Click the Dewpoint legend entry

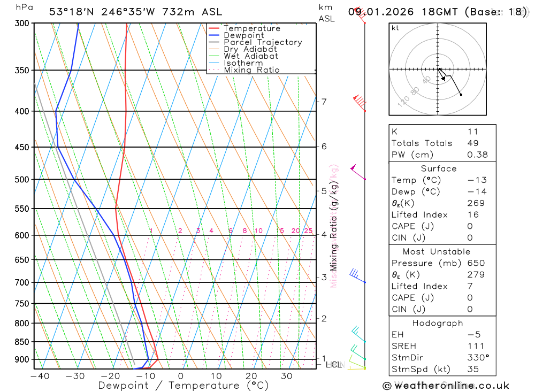[x=236, y=35]
